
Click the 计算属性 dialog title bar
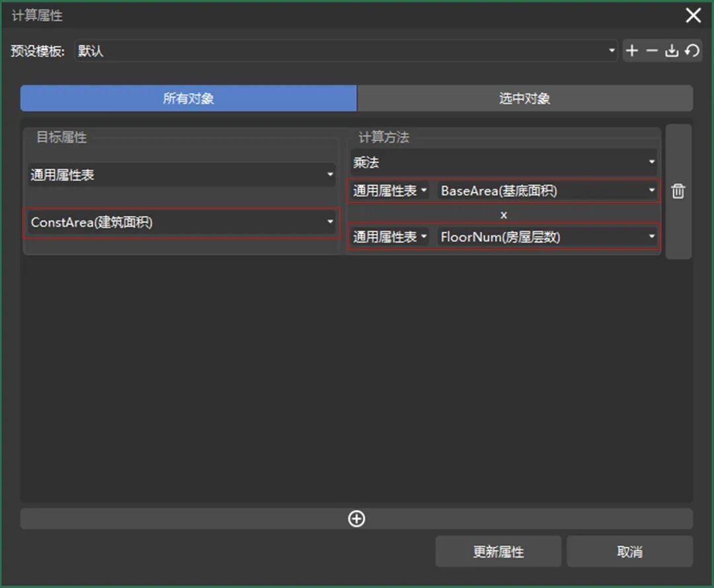[331, 15]
